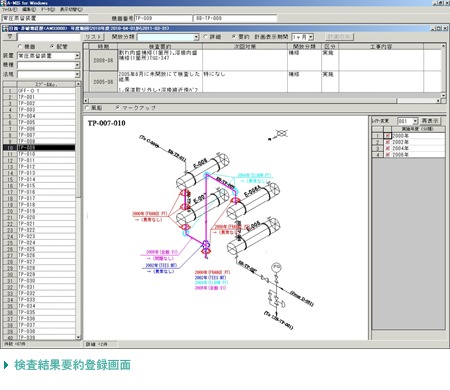The image size is (450, 390).
Task: Open the 1ヶ月 plan display period dropdown
Action: coord(311,37)
